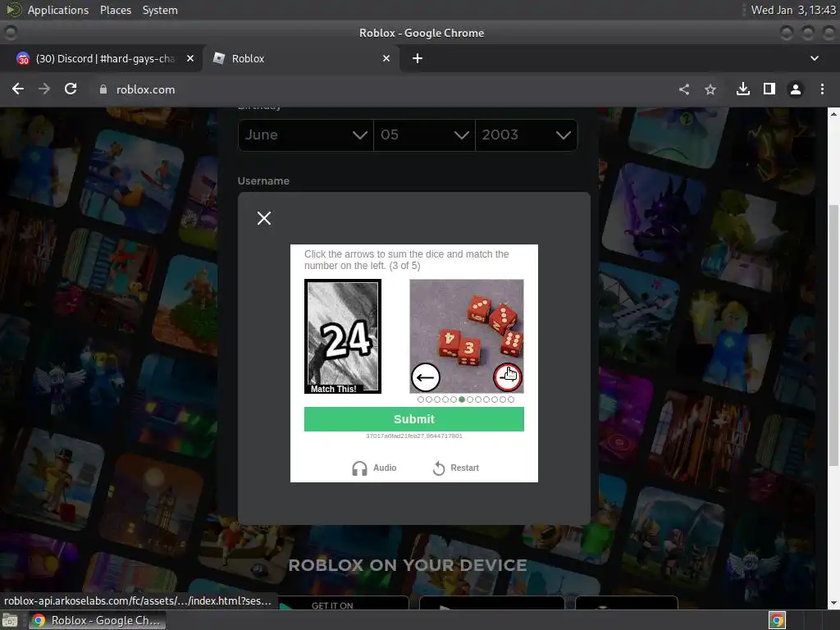Open the System menu
Viewport: 840px width, 630px height.
click(160, 10)
